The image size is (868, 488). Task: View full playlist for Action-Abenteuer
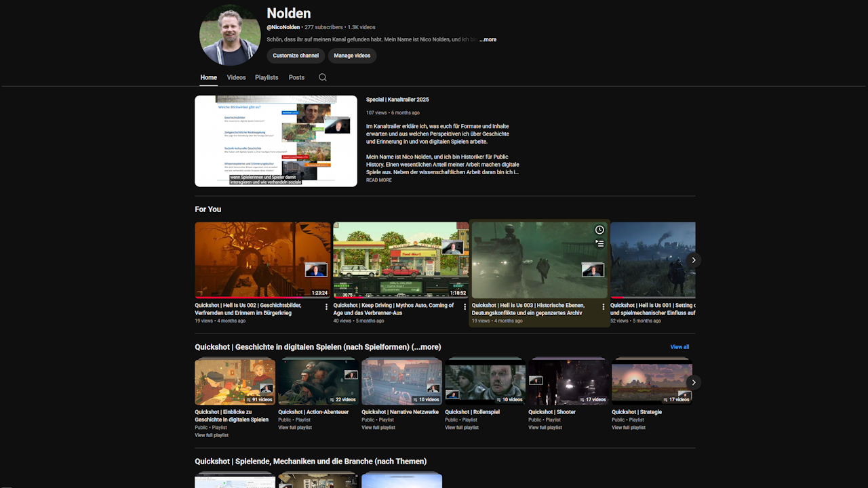point(295,428)
